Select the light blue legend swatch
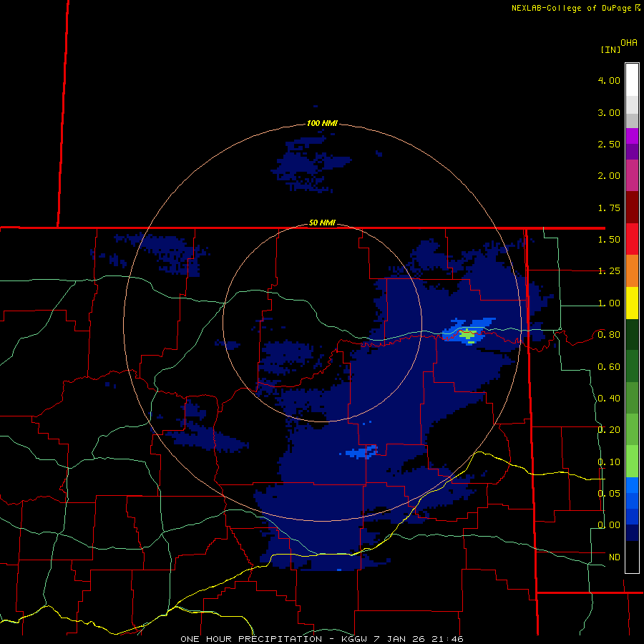The width and height of the screenshot is (644, 644). pyautogui.click(x=632, y=485)
